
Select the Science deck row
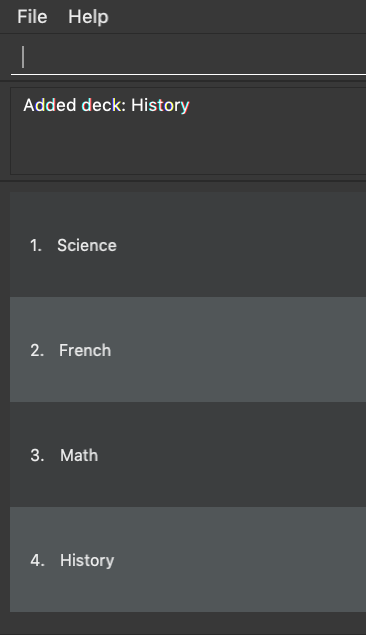(188, 245)
